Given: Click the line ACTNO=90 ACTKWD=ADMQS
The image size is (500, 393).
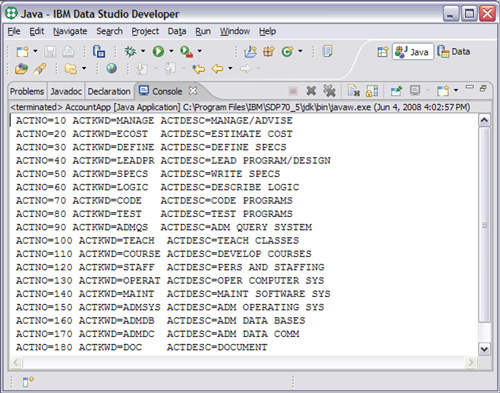Looking at the screenshot, I should 164,227.
